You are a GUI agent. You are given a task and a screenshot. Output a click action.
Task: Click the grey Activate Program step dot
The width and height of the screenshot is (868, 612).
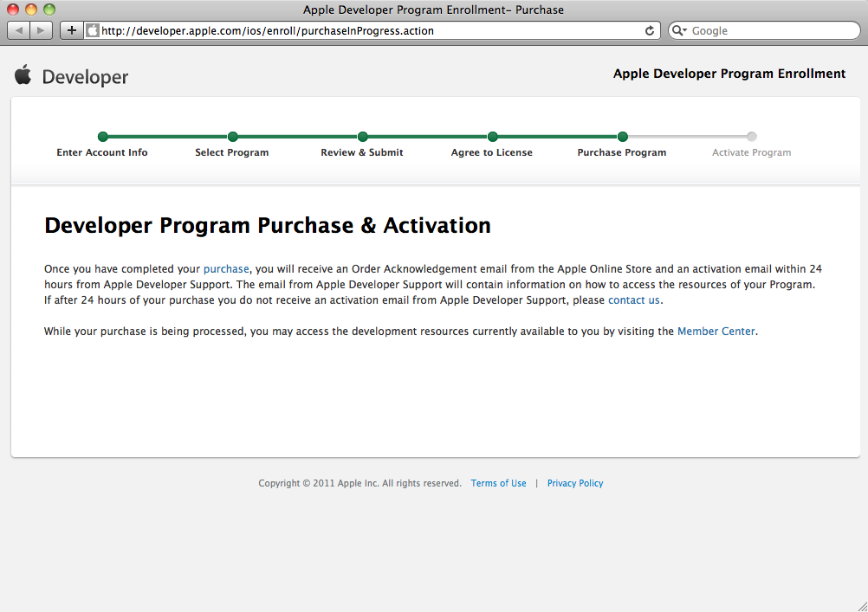point(752,137)
